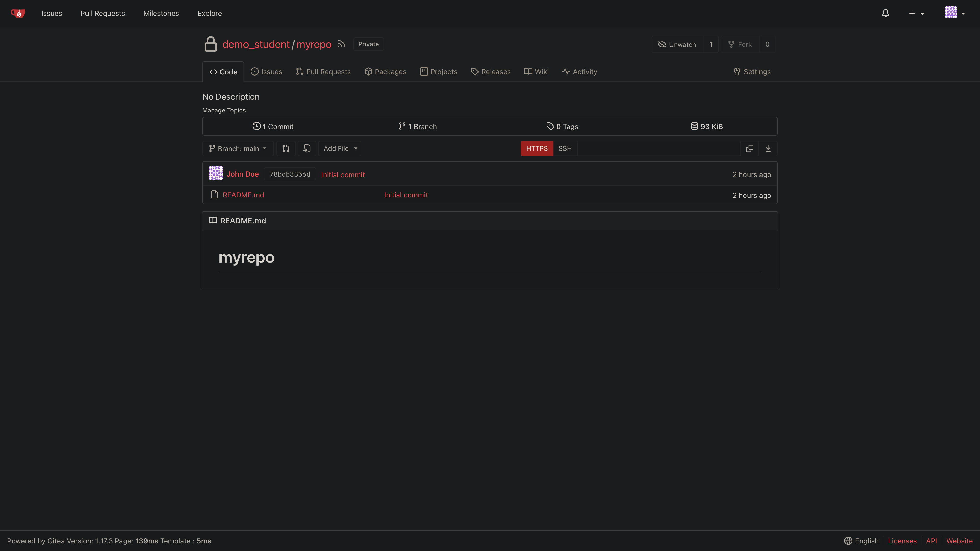The width and height of the screenshot is (980, 551).
Task: Open the repository Settings tab
Action: click(752, 71)
